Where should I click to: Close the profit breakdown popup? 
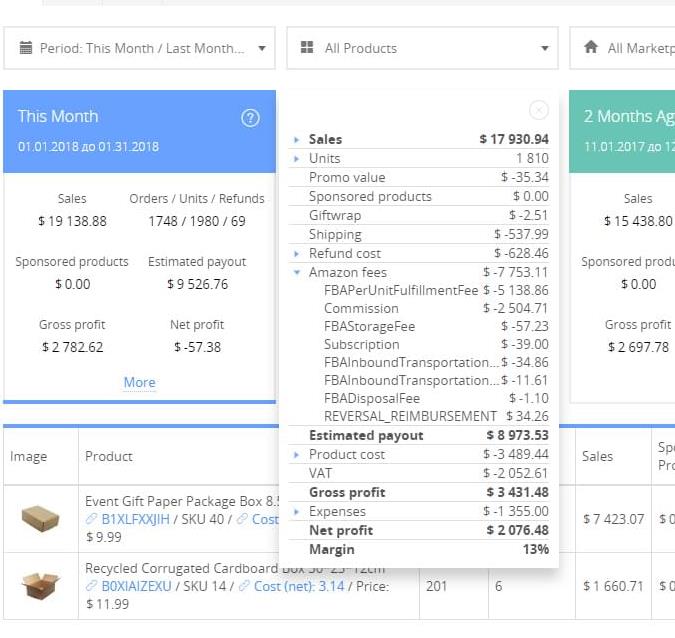point(539,110)
